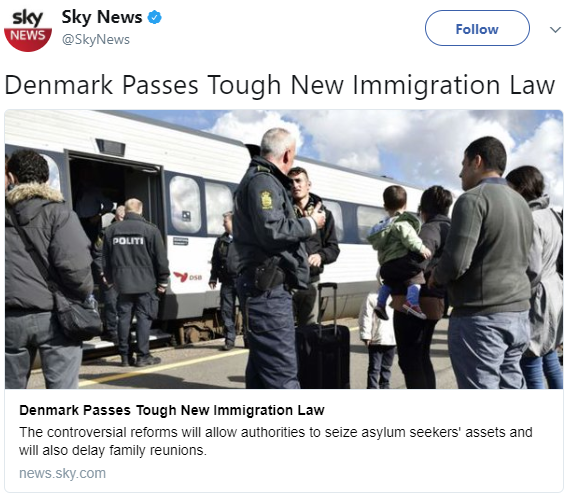Click the POLITI lettering on officer's jacket
Viewport: 569px width, 497px height.
pyautogui.click(x=128, y=241)
